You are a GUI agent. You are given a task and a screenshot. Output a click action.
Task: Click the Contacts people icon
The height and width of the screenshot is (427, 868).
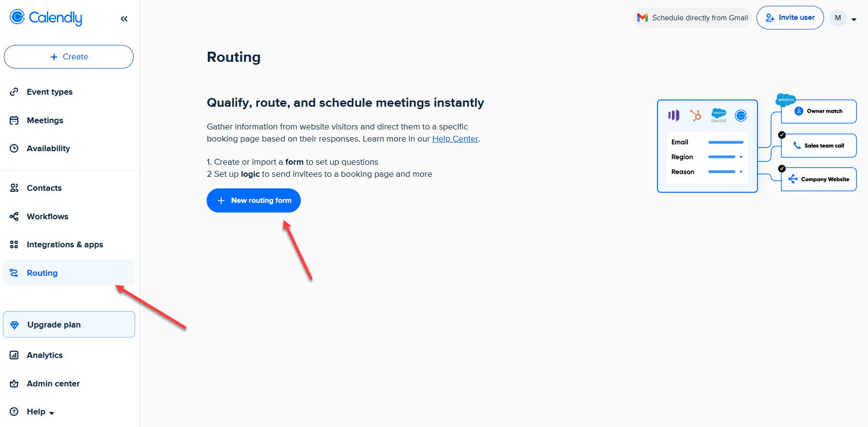click(x=14, y=188)
